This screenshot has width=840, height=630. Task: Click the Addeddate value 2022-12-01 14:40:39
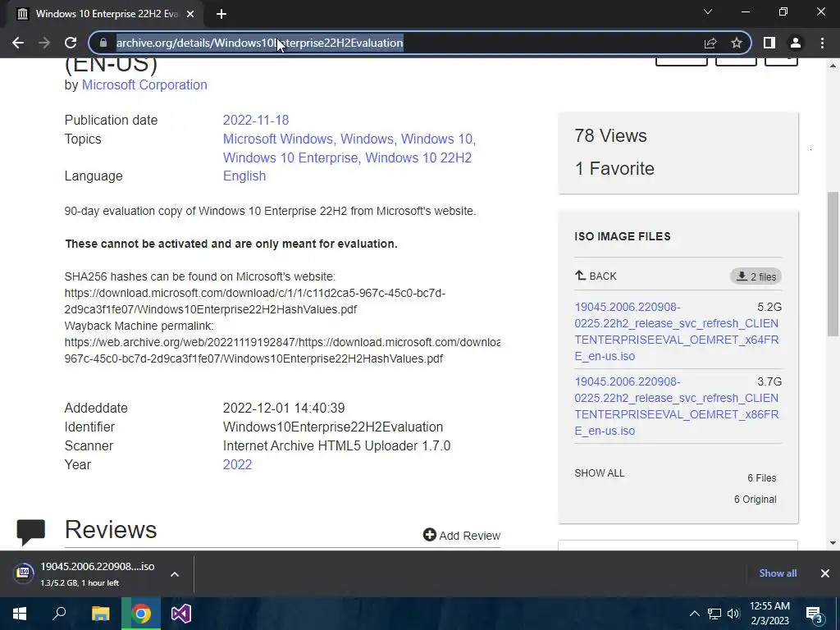(x=284, y=409)
